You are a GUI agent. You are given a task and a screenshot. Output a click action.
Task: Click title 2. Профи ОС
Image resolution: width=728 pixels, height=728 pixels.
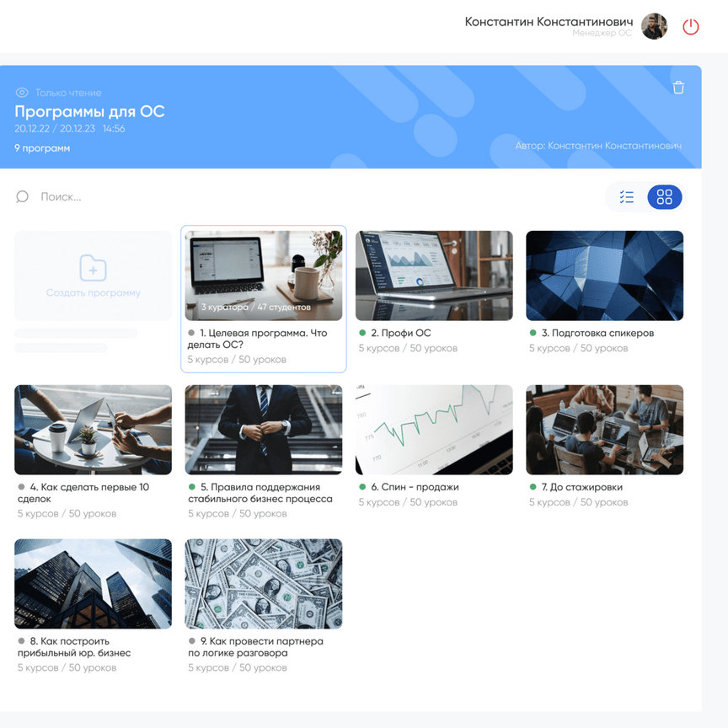click(x=401, y=333)
